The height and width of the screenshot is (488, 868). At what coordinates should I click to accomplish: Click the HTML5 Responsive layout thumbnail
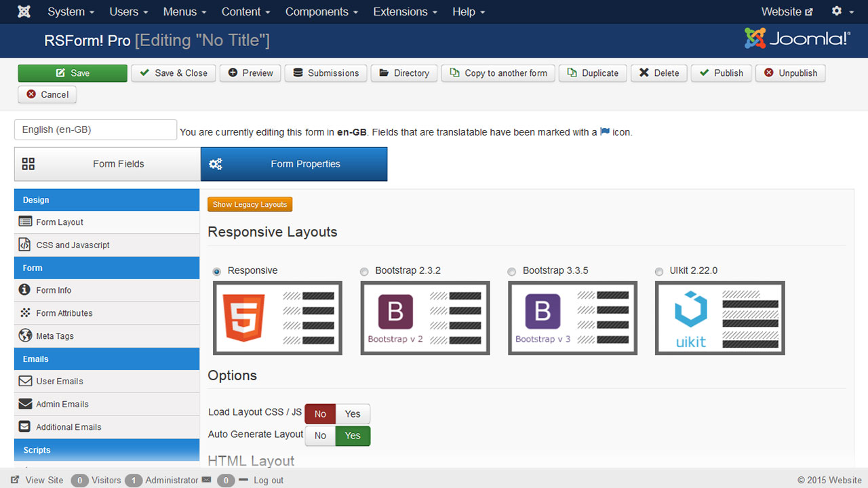(x=277, y=318)
